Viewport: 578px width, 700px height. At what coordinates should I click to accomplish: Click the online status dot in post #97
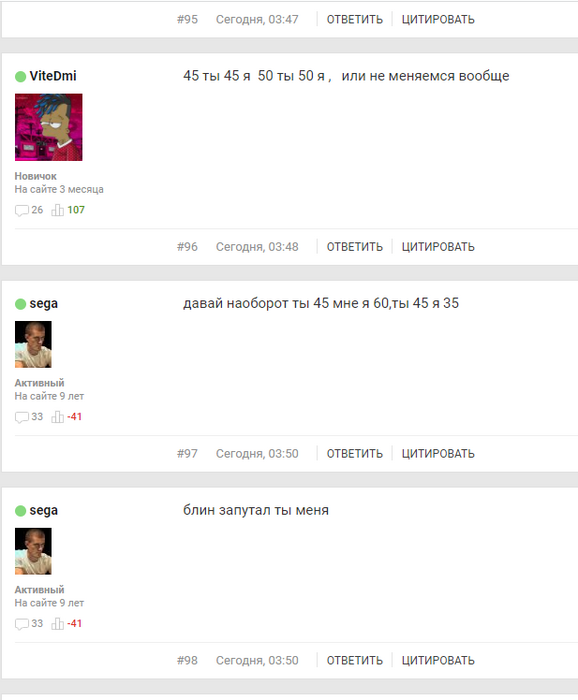pos(21,304)
